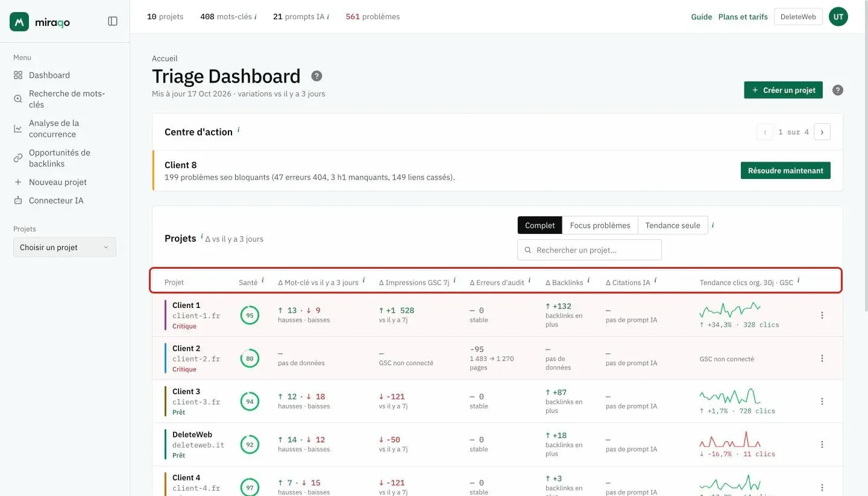868x496 pixels.
Task: Go to previous action center item
Action: tap(765, 132)
